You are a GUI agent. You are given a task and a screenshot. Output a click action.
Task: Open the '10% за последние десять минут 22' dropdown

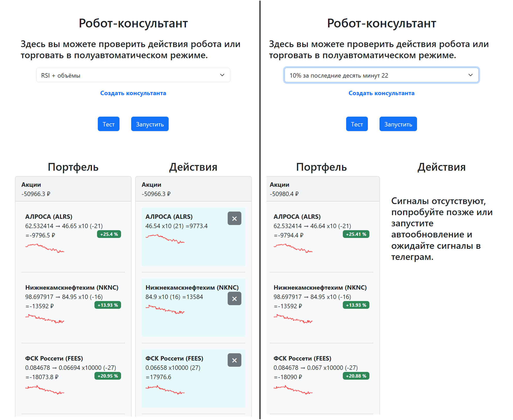(x=382, y=75)
